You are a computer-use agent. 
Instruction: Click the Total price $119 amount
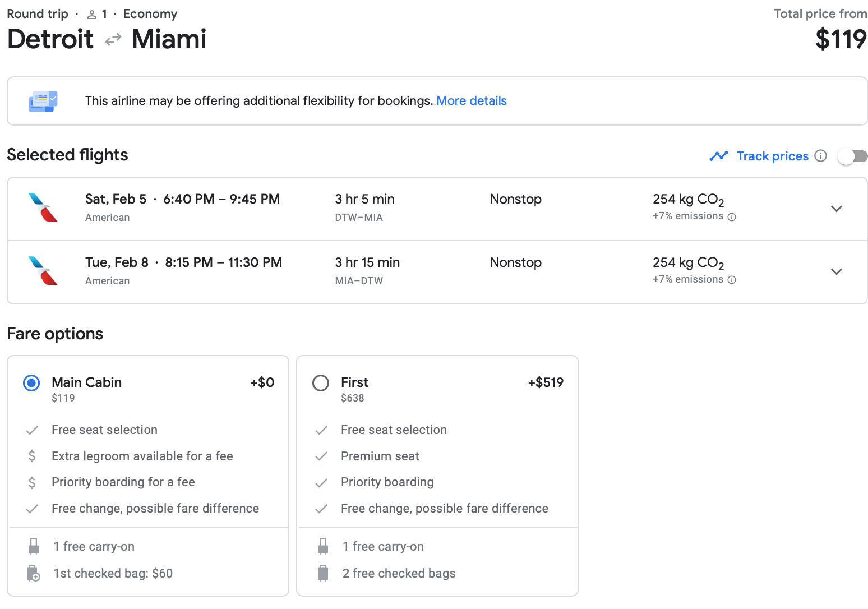pyautogui.click(x=841, y=39)
